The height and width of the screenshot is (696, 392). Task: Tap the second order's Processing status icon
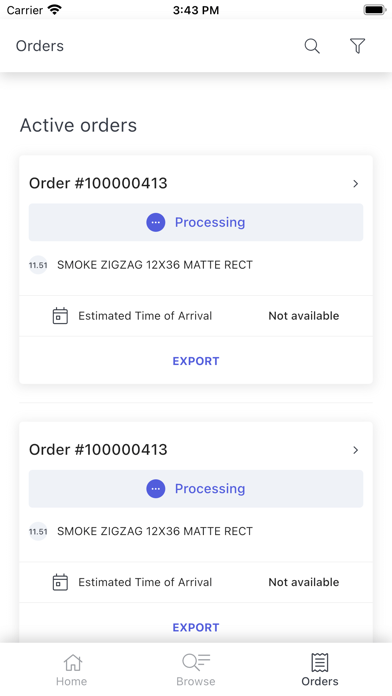156,489
